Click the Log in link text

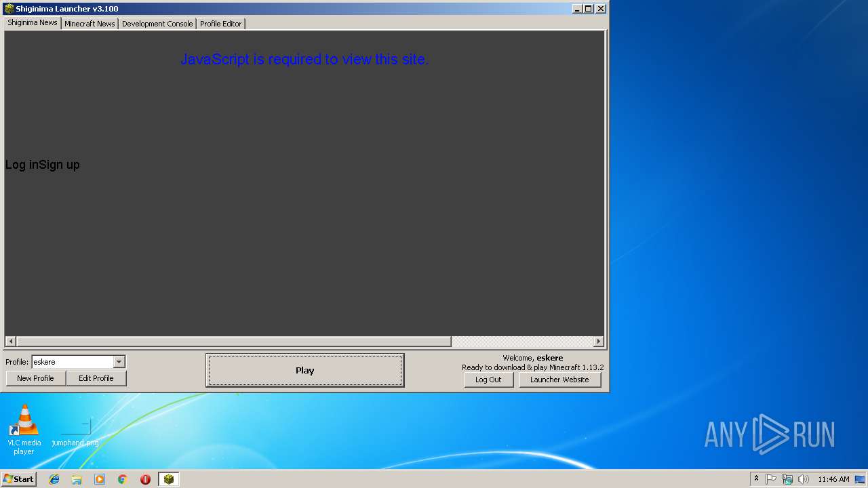tap(22, 165)
